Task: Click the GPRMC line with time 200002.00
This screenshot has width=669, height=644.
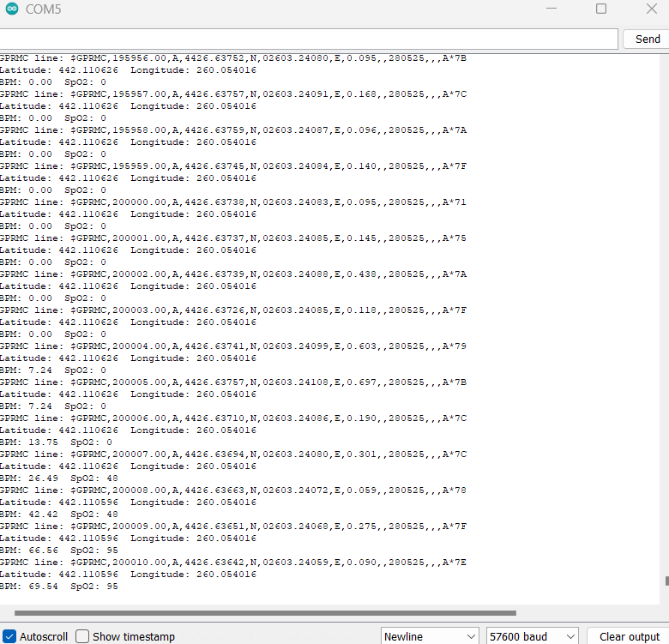Action: coord(233,274)
